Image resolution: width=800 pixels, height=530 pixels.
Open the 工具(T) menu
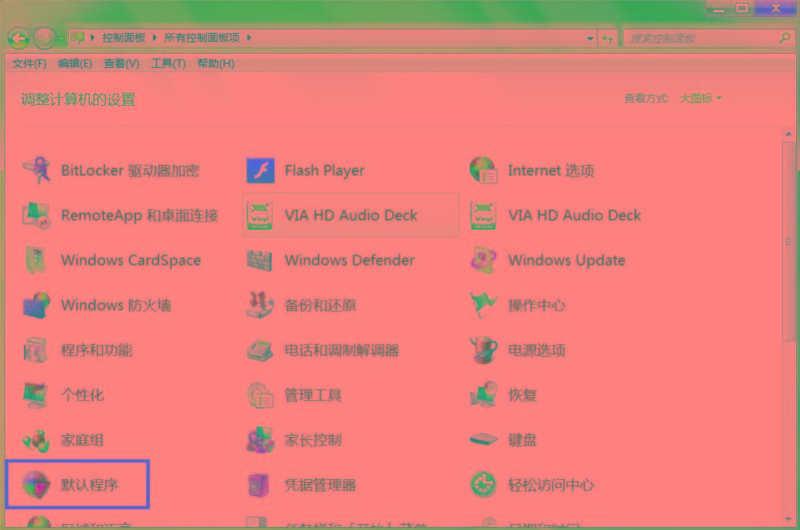point(168,64)
